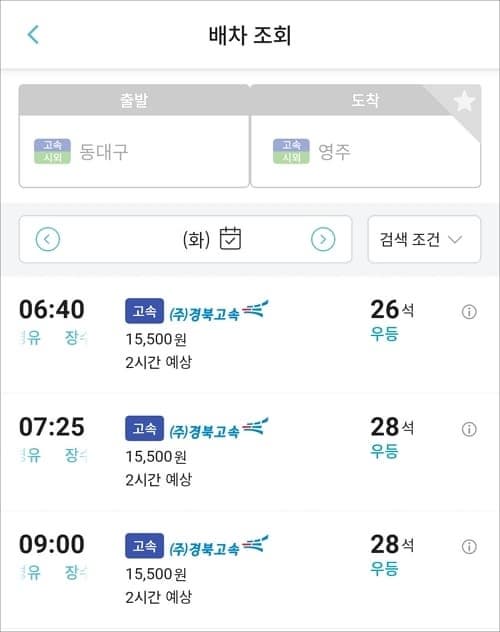Toggle the favorite star on route

tap(464, 101)
